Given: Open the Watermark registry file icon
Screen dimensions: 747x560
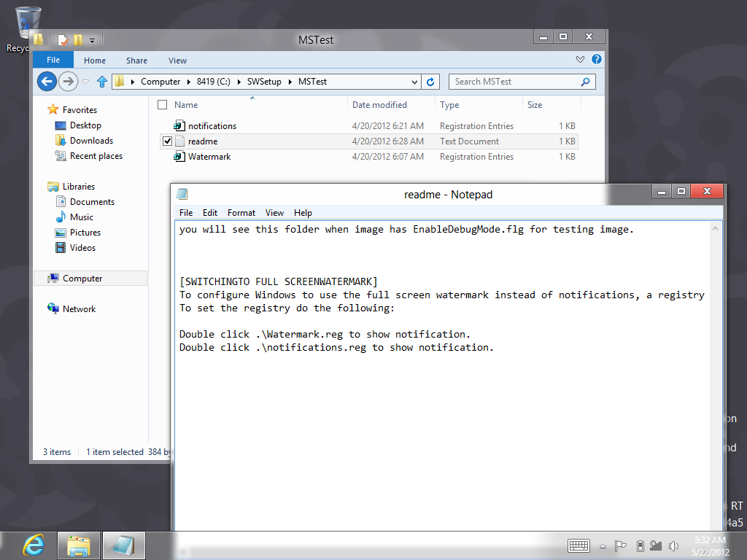Looking at the screenshot, I should [179, 157].
